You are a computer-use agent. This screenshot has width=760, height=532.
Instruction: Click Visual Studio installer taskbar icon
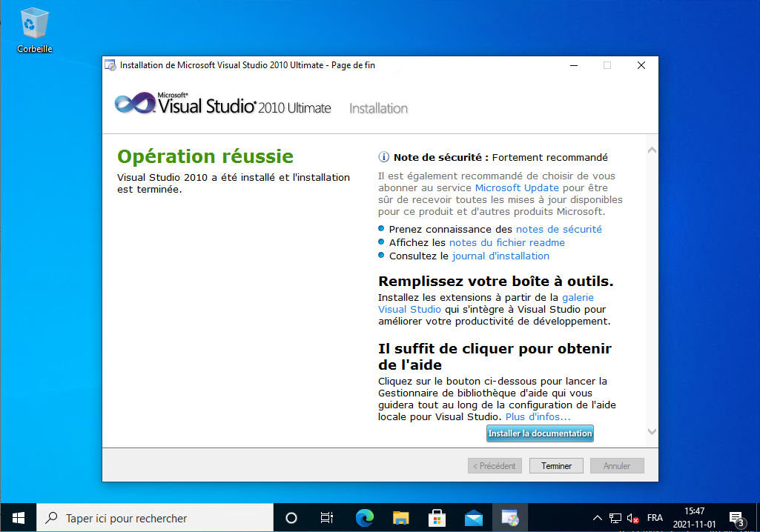(x=510, y=518)
